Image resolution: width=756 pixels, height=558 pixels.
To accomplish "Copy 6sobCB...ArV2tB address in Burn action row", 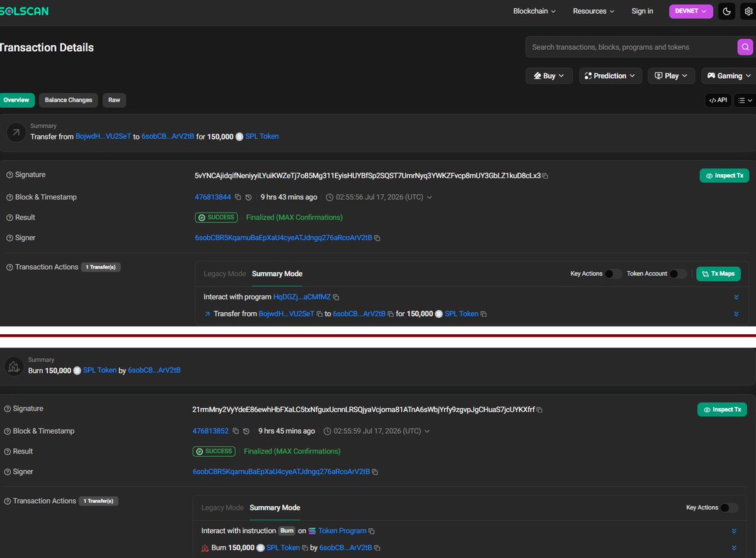I will (377, 549).
